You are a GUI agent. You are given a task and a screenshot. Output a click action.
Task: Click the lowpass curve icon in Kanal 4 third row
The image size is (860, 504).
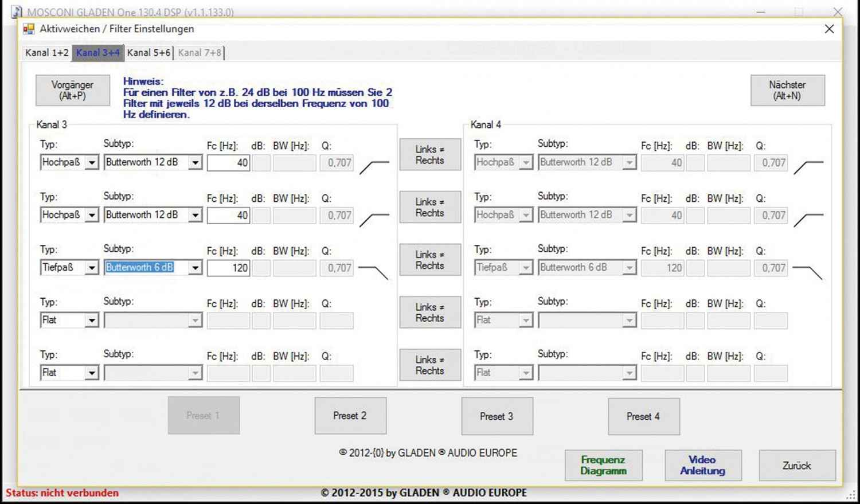[x=807, y=273]
